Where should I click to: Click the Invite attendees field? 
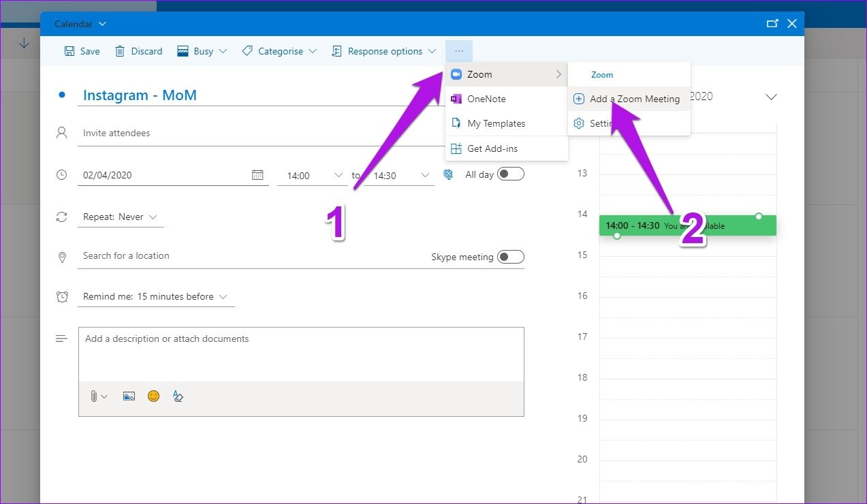click(262, 133)
